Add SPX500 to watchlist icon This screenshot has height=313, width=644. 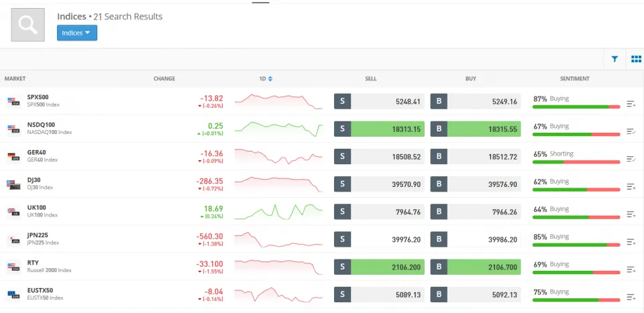point(631,104)
